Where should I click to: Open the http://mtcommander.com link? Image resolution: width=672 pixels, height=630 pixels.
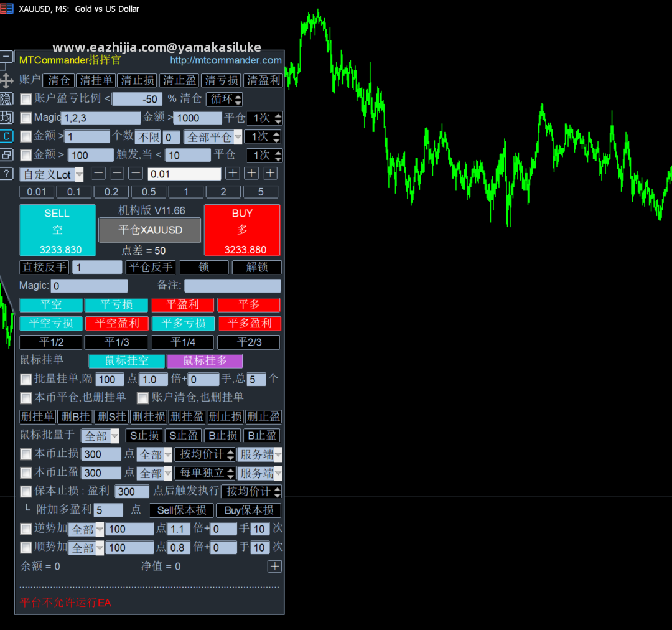(x=226, y=60)
